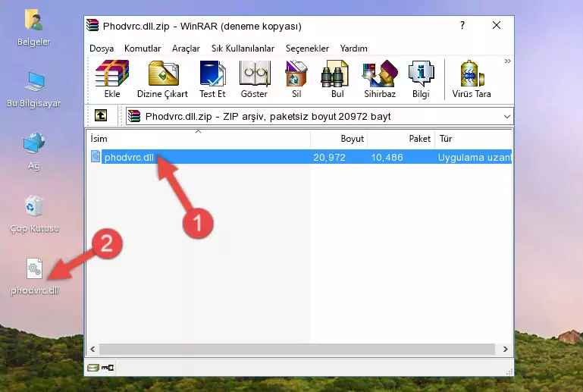Sort by the Paket column header
583x392 pixels.
click(x=401, y=139)
